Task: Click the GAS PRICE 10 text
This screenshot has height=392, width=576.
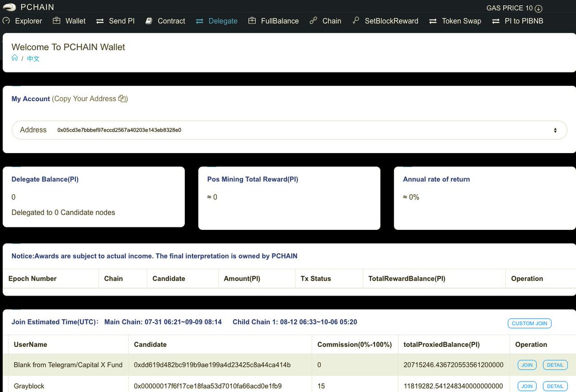Action: pyautogui.click(x=509, y=8)
